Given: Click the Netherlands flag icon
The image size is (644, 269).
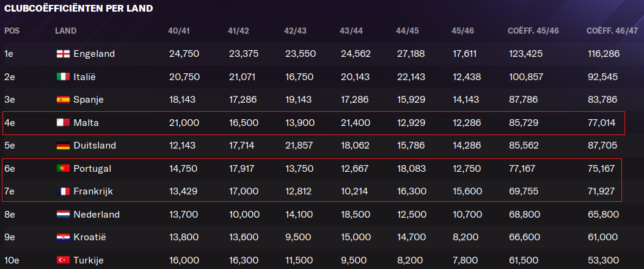Looking at the screenshot, I should 62,215.
